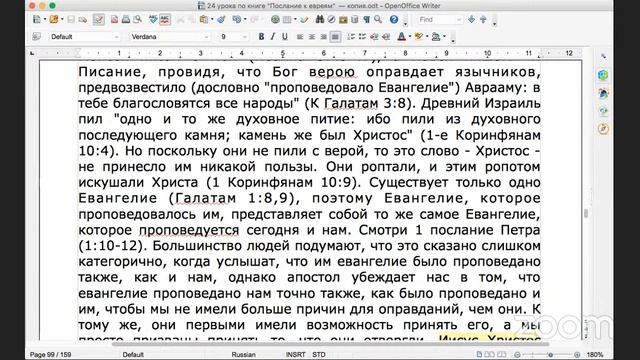Open Find & Replace binoculars icon

point(320,19)
